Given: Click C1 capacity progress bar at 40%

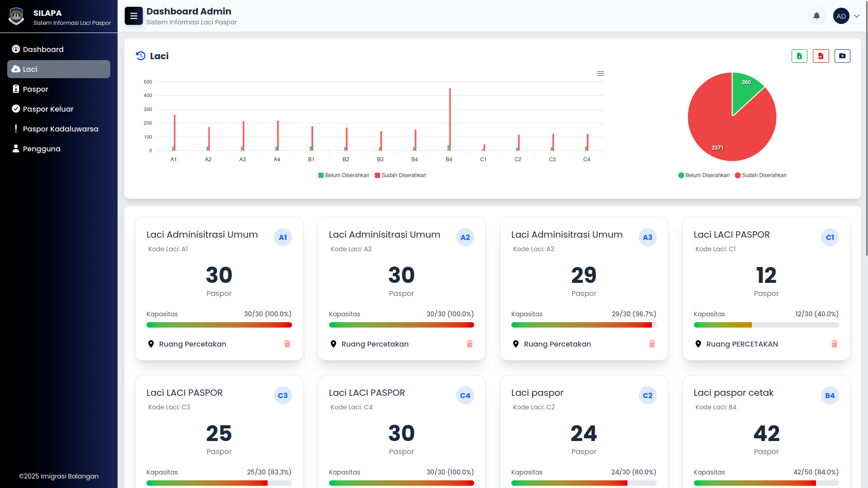Looking at the screenshot, I should [x=766, y=325].
